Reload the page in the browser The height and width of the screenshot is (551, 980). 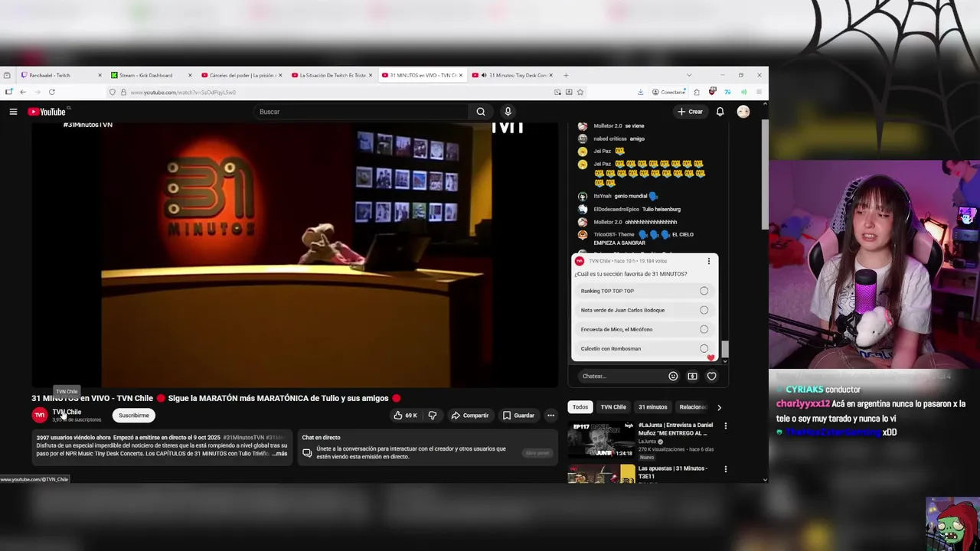(52, 92)
